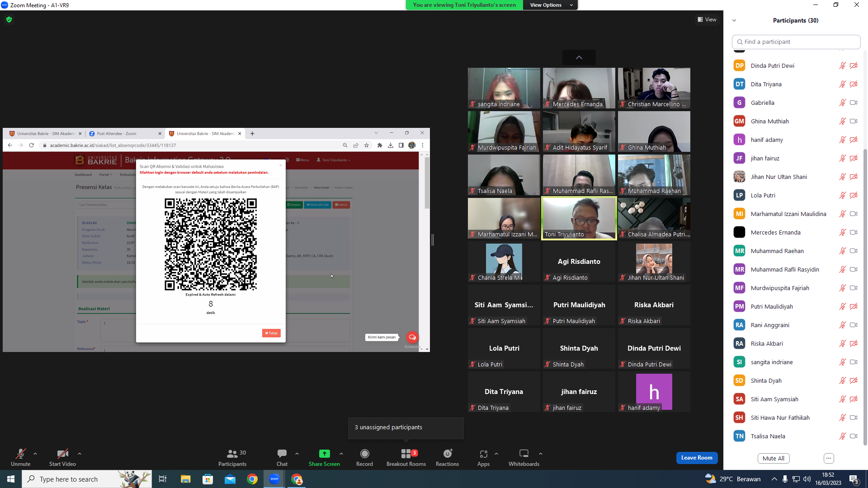Select the active Universitas Bakrie SIM Akademik tab
Screen dimensions: 868x488
tap(205, 133)
